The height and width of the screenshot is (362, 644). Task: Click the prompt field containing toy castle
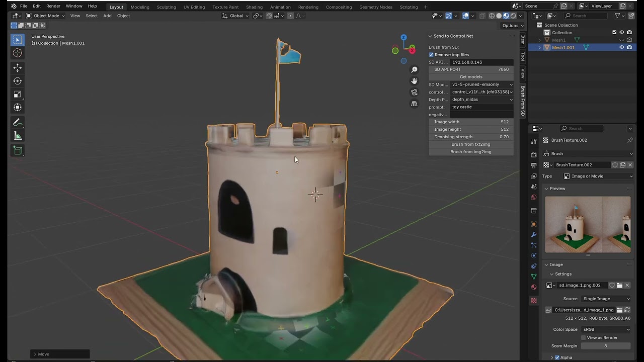pos(482,107)
